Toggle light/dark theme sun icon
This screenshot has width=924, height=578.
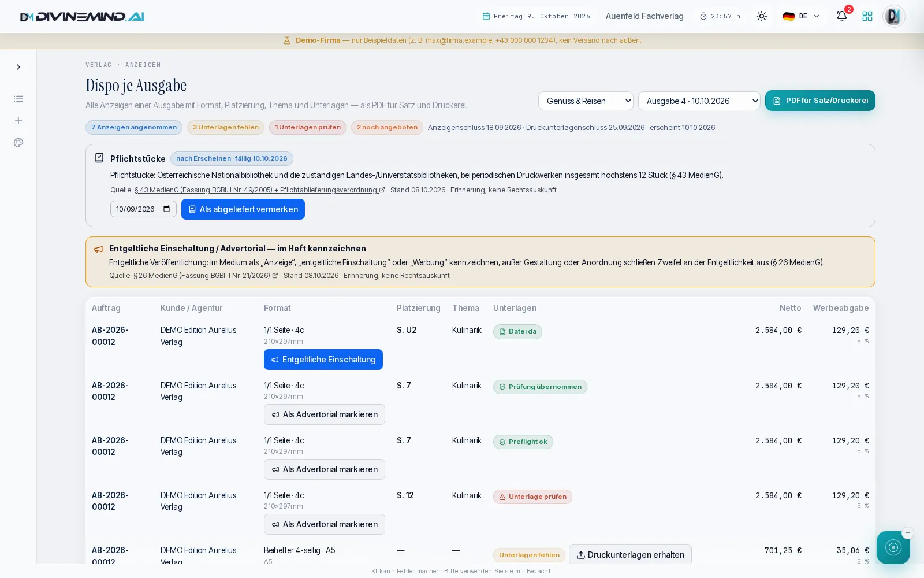762,16
